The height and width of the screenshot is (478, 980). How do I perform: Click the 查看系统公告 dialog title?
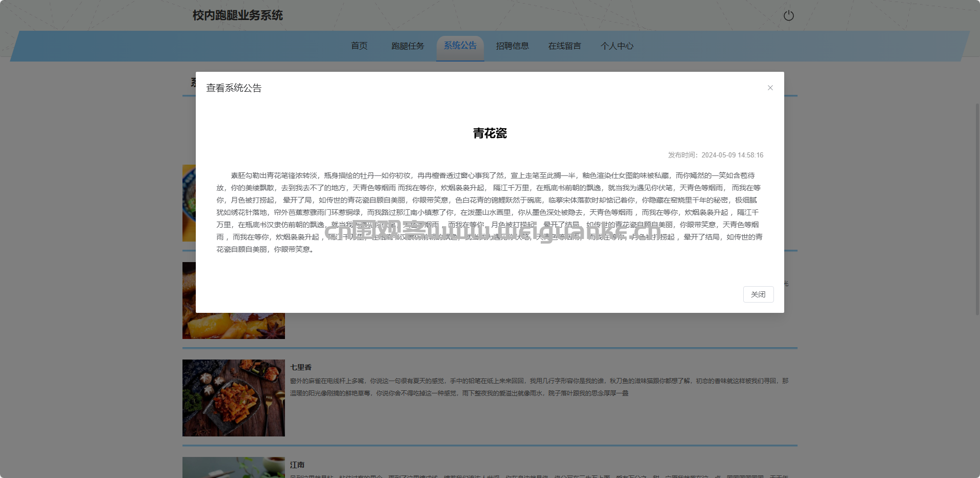point(234,88)
